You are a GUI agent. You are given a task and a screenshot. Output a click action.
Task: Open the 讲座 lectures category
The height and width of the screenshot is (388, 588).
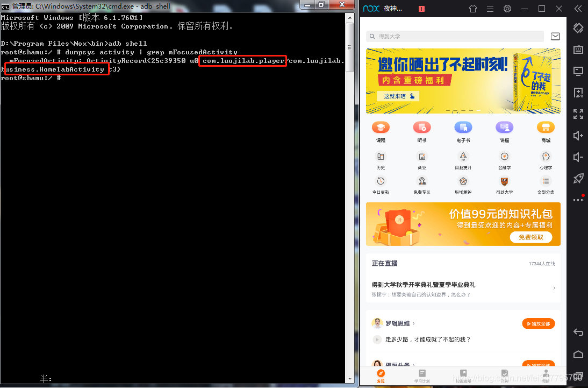tap(504, 132)
